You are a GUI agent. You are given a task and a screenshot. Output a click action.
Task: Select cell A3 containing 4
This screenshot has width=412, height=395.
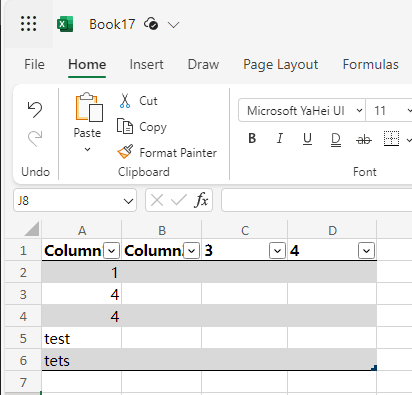[x=82, y=294]
